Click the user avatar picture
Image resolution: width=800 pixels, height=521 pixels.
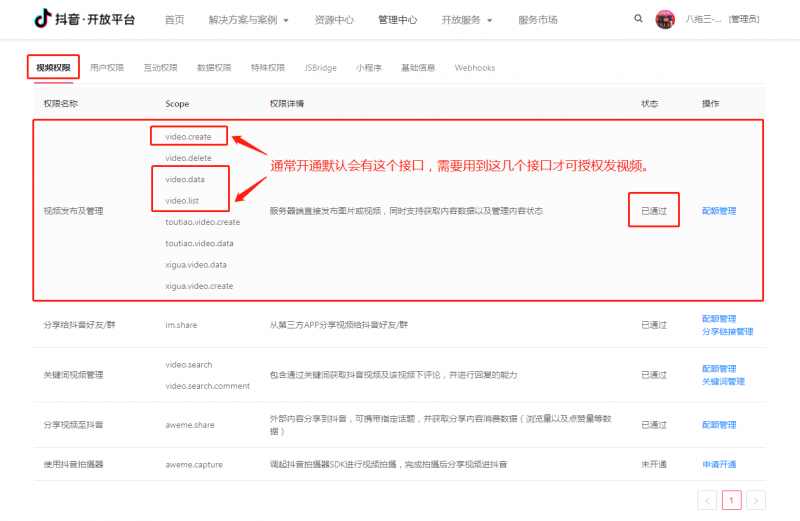coord(665,19)
